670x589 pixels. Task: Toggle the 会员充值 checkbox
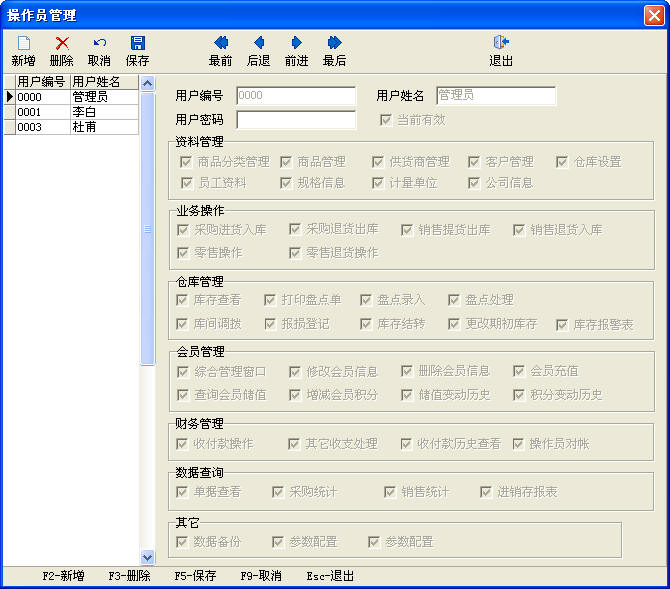519,371
